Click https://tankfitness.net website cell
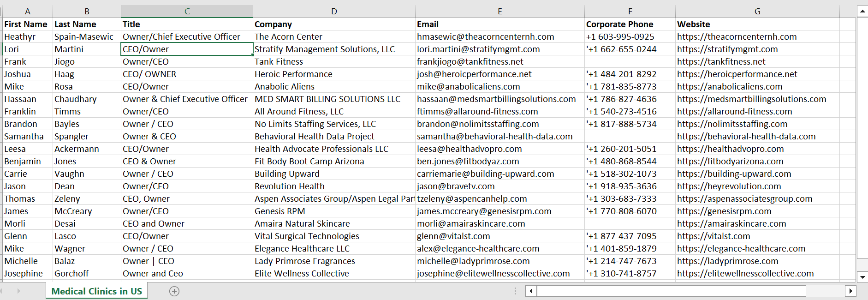Image resolution: width=868 pixels, height=300 pixels. [757, 62]
